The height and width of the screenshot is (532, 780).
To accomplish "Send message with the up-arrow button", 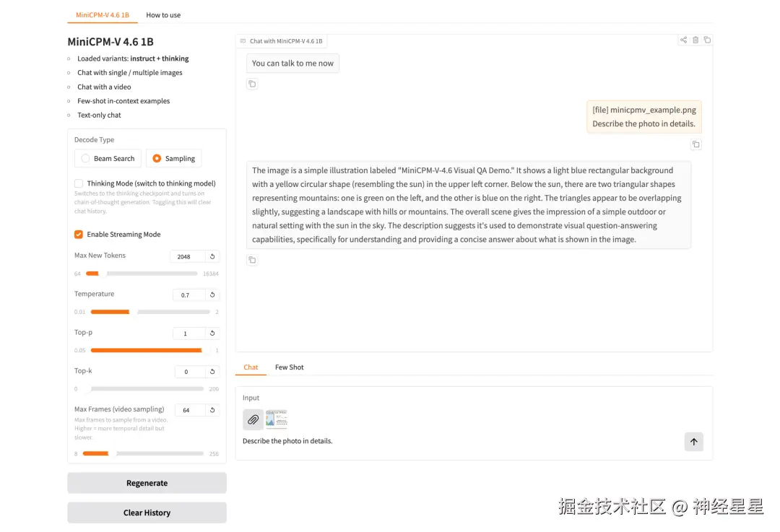I will coord(693,442).
